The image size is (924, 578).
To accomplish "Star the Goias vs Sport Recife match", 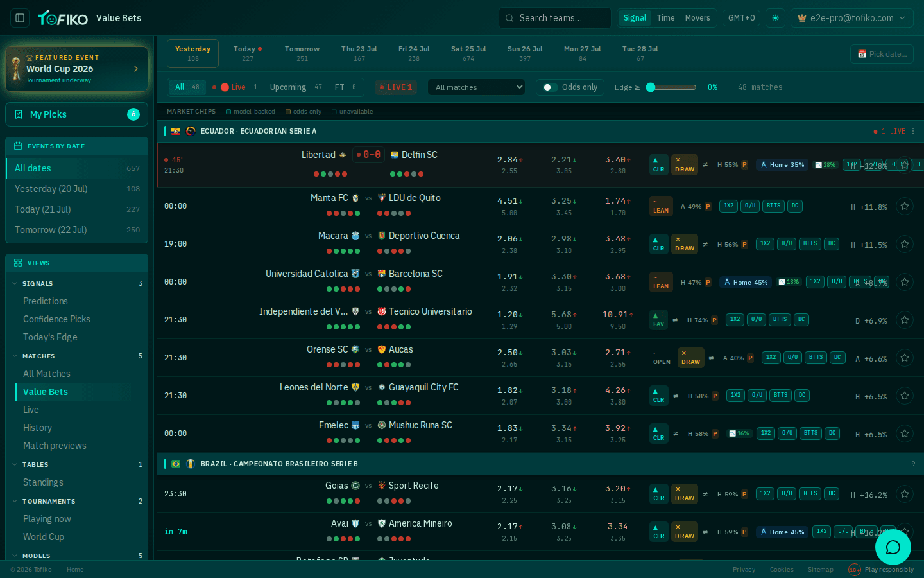I will pyautogui.click(x=905, y=494).
